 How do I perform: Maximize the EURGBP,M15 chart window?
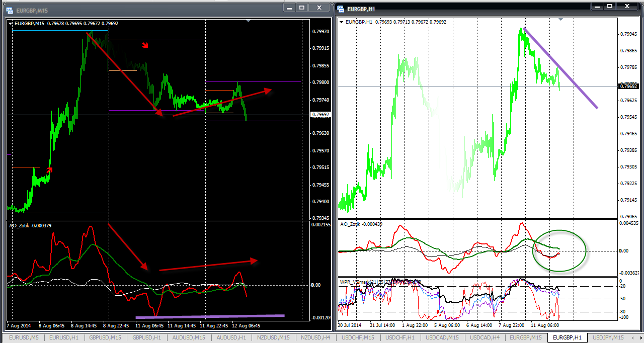pyautogui.click(x=302, y=7)
